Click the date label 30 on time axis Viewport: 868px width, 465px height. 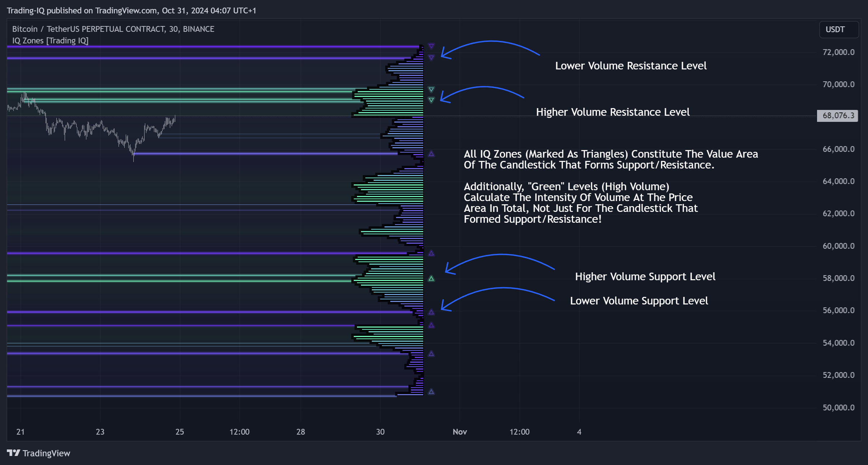380,432
